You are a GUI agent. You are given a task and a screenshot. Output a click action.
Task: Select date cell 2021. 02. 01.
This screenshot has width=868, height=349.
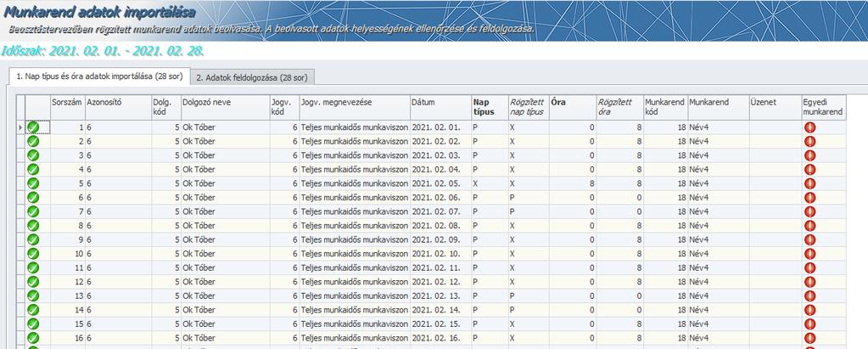pos(440,127)
